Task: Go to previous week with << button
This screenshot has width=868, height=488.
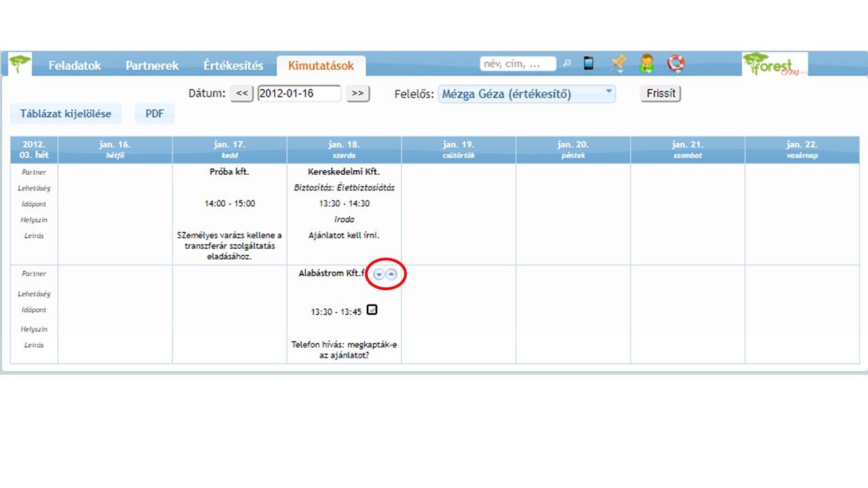Action: pos(241,94)
